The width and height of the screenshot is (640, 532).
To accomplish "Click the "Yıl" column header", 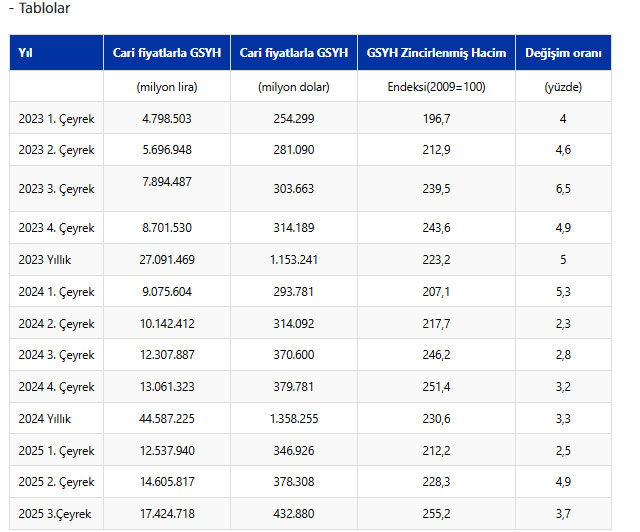I will pyautogui.click(x=26, y=53).
